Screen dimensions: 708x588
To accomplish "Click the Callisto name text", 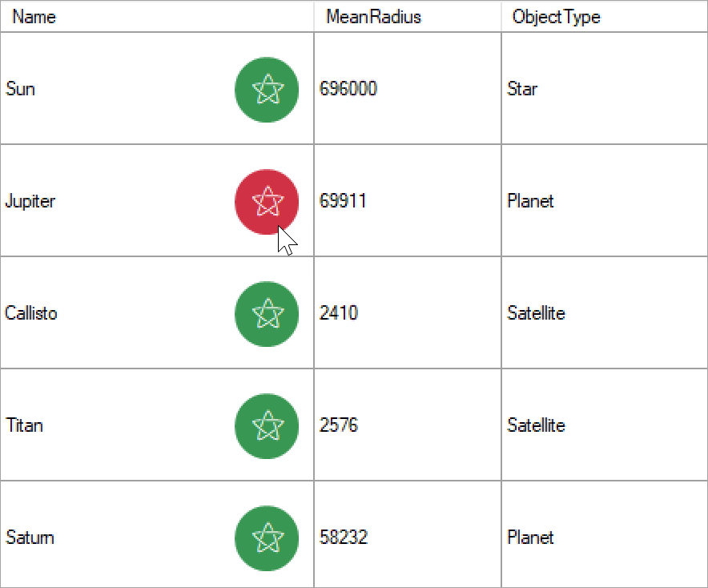I will 31,313.
